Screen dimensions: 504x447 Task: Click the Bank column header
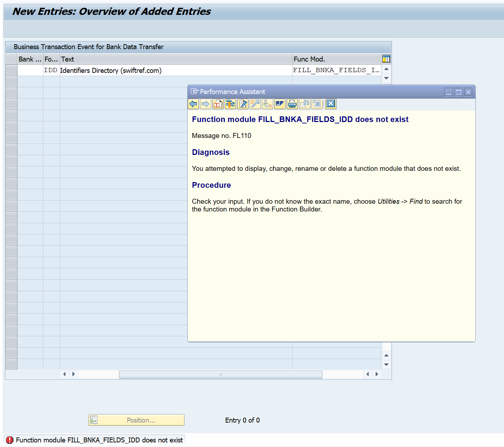(x=30, y=59)
